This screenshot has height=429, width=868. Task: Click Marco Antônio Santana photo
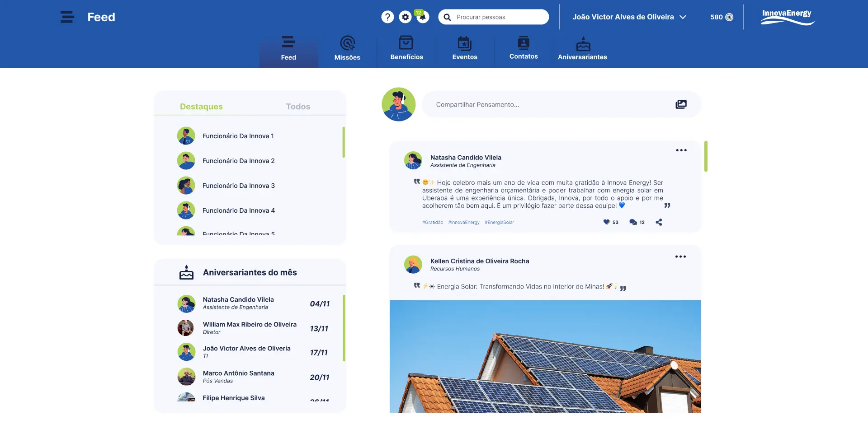click(x=186, y=377)
